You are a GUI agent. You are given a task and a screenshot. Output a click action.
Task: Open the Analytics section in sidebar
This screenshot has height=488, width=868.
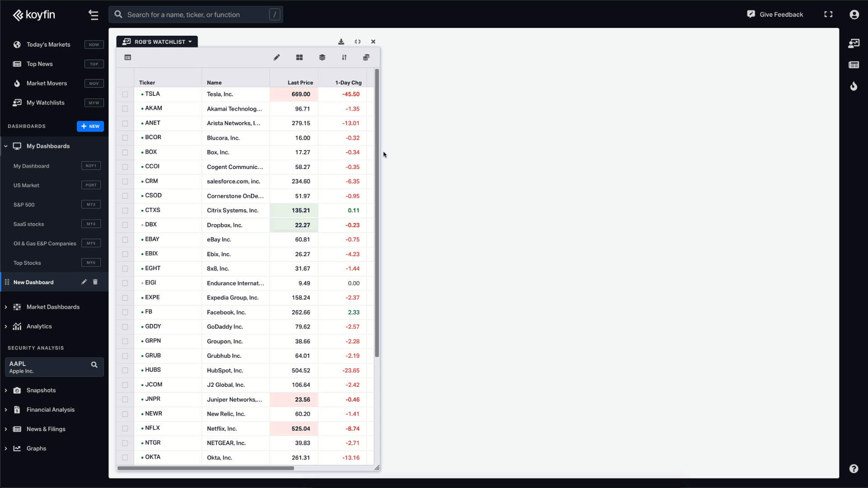point(39,326)
